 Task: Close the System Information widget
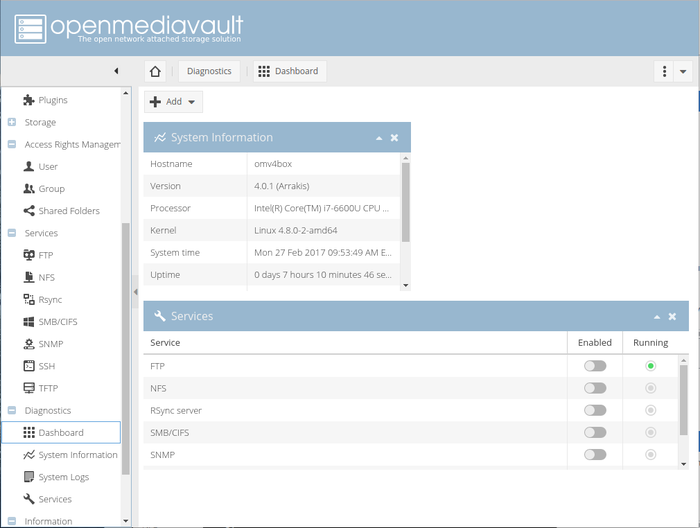(394, 138)
